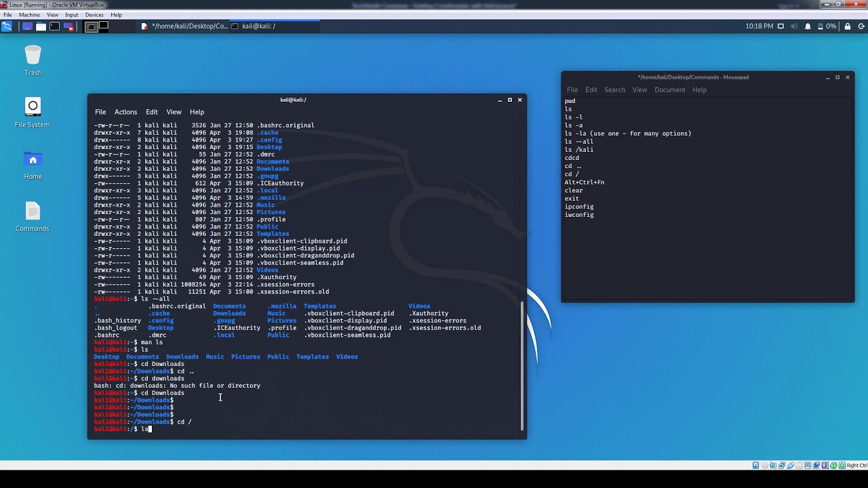Open the terminal View menu
The width and height of the screenshot is (868, 488).
[x=174, y=112]
